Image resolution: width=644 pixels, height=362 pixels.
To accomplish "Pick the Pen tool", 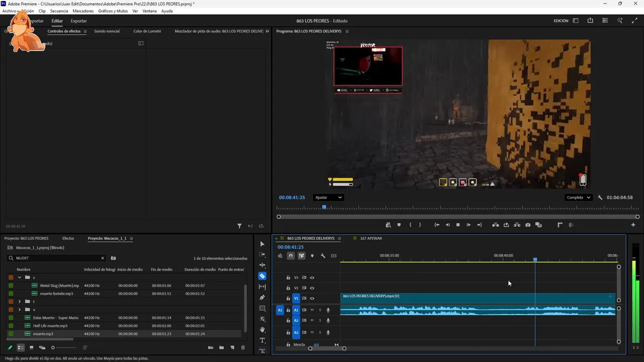I will point(262,298).
